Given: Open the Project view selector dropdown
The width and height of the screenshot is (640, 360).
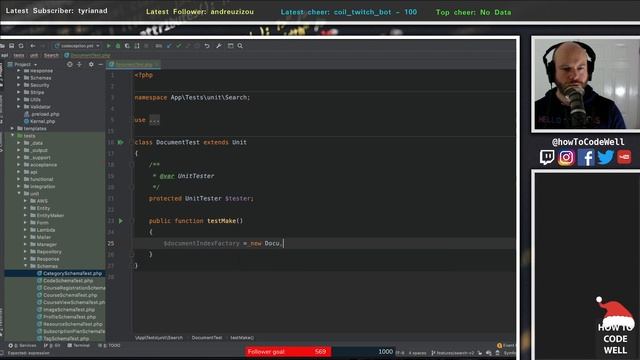Looking at the screenshot, I should [23, 64].
